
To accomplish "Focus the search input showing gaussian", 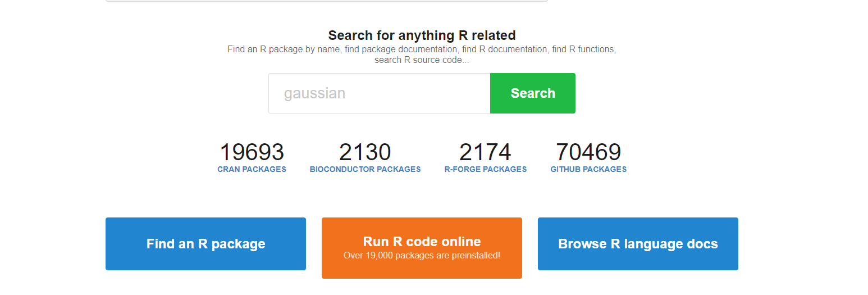I will (x=380, y=93).
